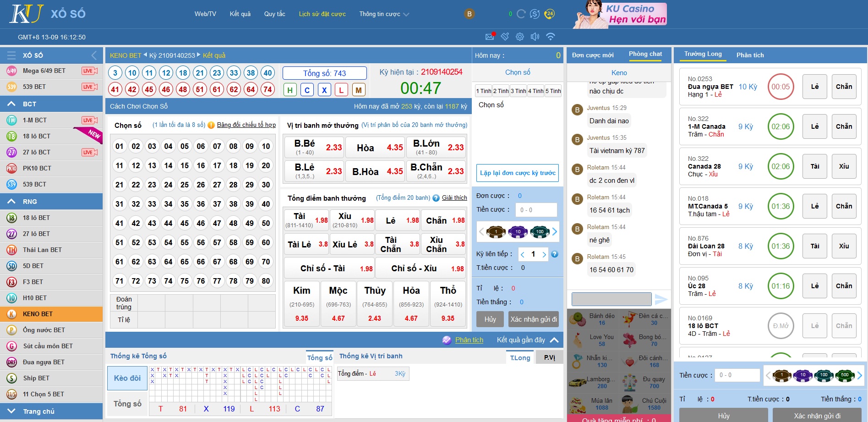The image size is (868, 422).
Task: Send the Bánh dẻo gift
Action: tap(593, 319)
